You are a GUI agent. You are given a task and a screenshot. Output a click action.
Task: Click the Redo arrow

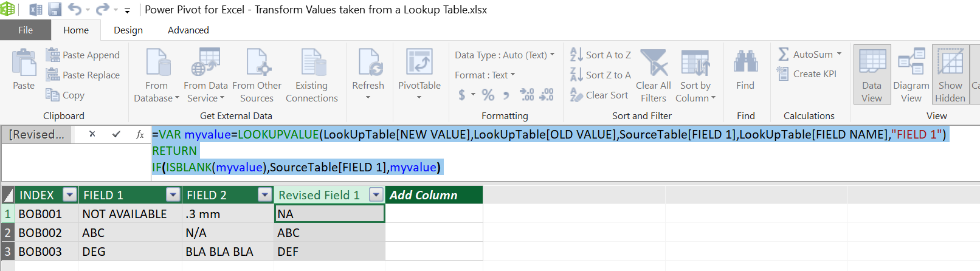click(x=103, y=9)
